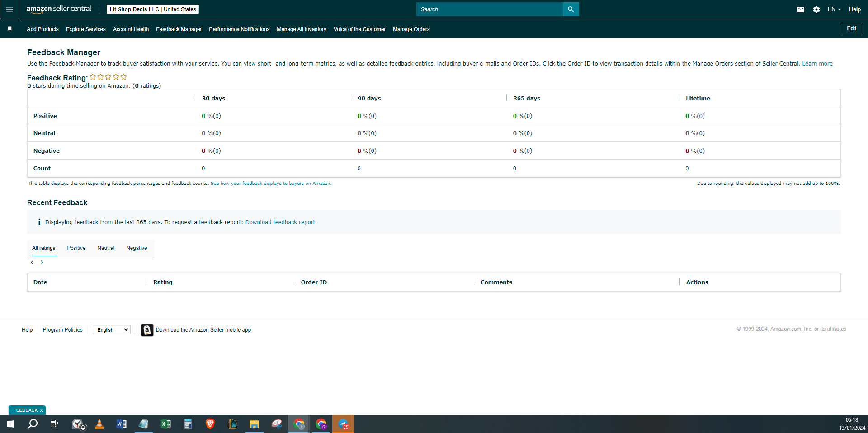Go to next feedback page arrow
Viewport: 868px width, 433px height.
(x=42, y=262)
